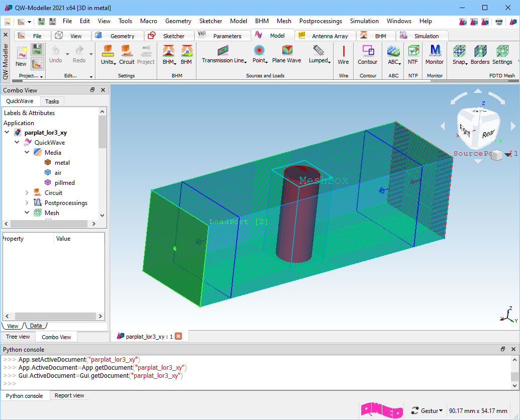The width and height of the screenshot is (520, 420).
Task: Close the Python console panel
Action: 513,349
